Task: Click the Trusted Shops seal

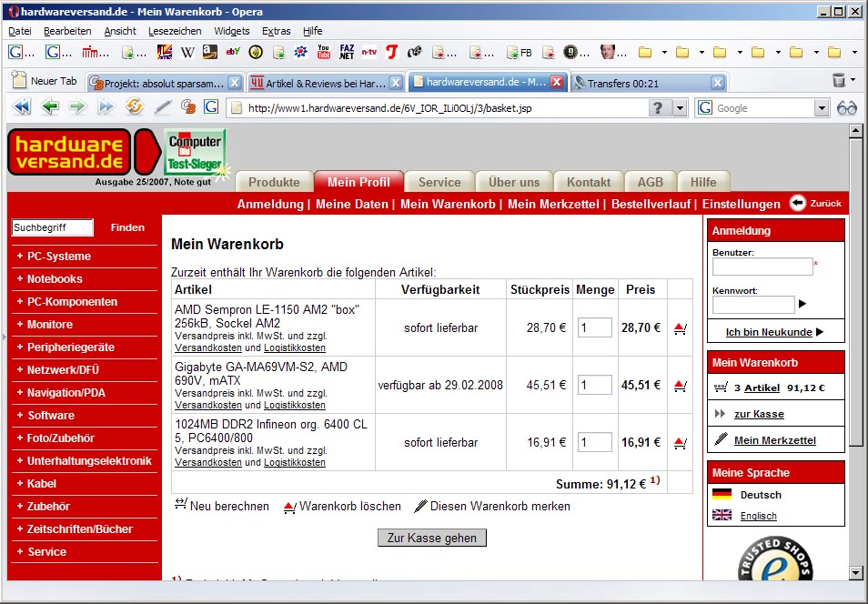Action: tap(775, 558)
